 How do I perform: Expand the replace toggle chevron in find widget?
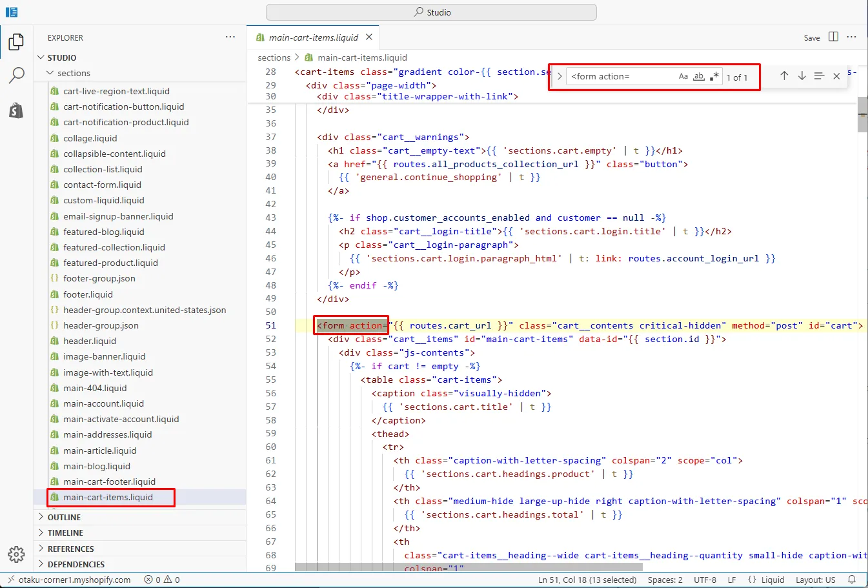point(560,76)
